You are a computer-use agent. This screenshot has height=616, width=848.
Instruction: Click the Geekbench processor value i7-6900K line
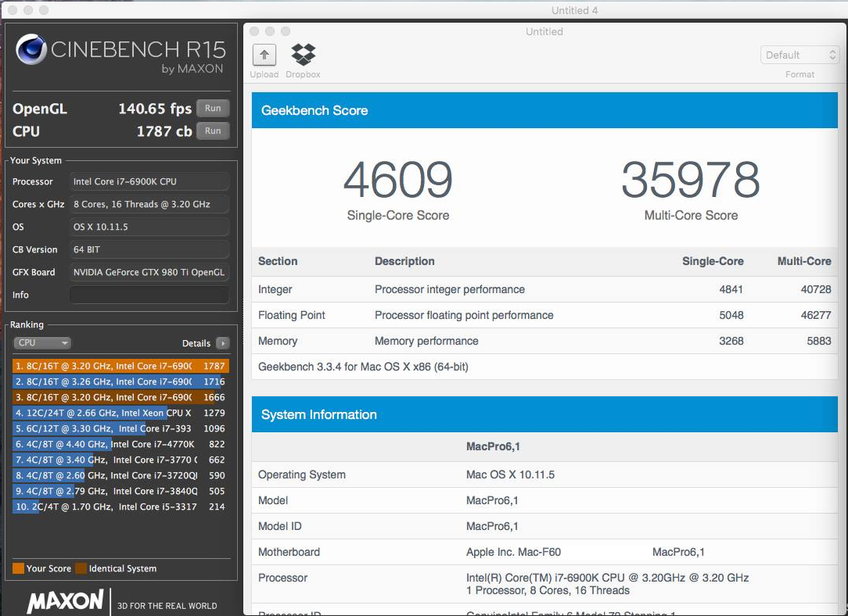click(x=607, y=578)
